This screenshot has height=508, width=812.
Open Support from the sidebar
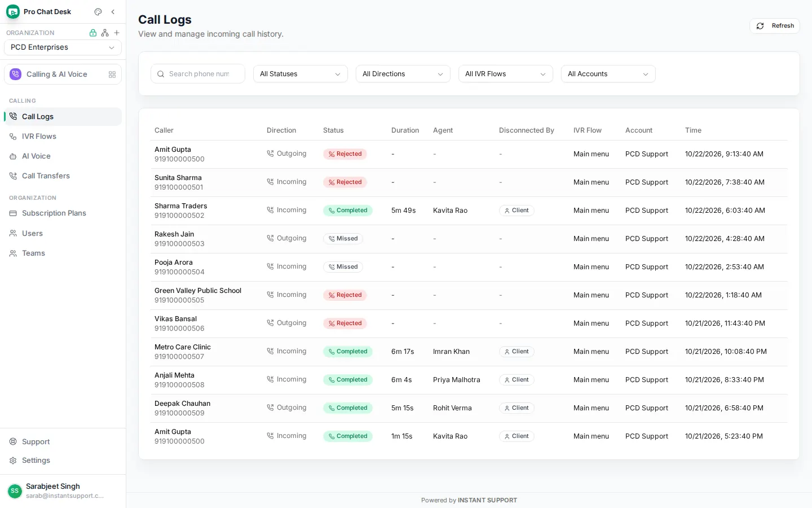(63, 442)
